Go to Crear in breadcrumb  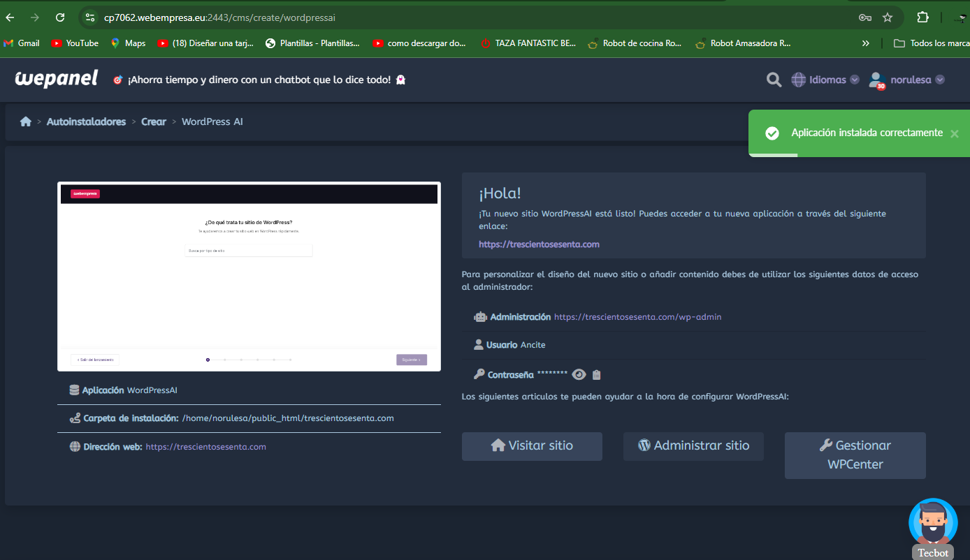pyautogui.click(x=154, y=121)
